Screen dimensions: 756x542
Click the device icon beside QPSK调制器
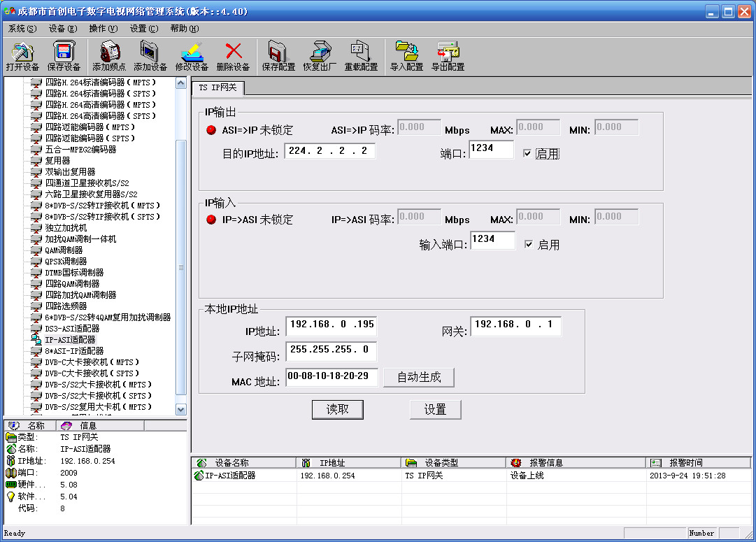(36, 262)
